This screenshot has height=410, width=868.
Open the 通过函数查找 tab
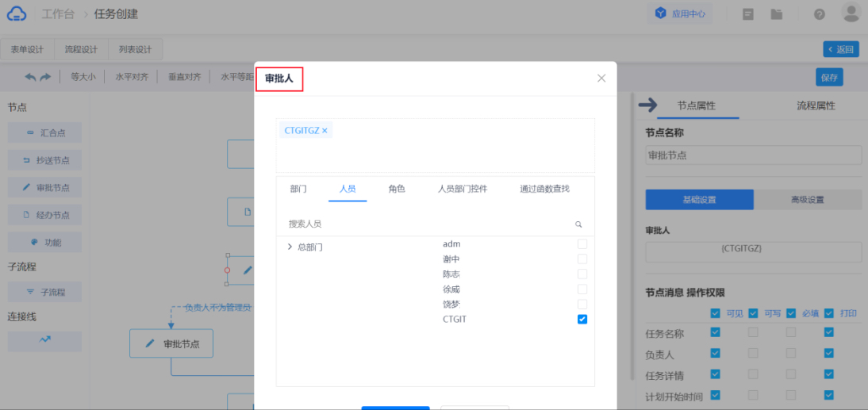(x=544, y=189)
